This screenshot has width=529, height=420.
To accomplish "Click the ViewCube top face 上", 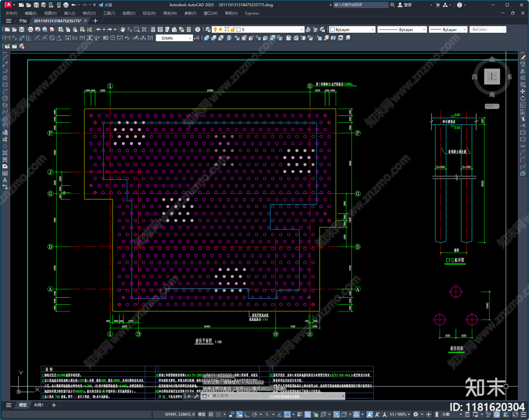I will 492,77.
